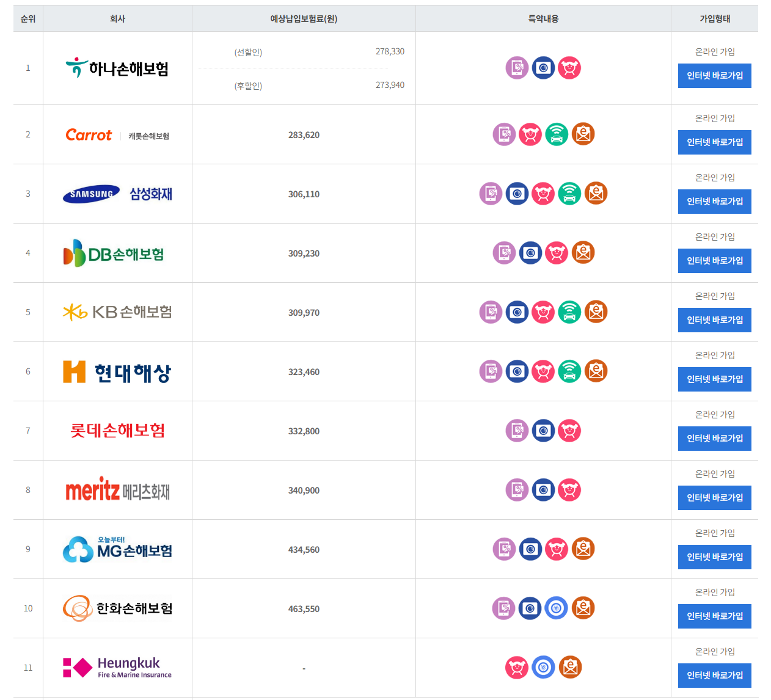Screen dimensions: 771x700
Task: Click the MG손해보험 logo
Action: click(117, 549)
